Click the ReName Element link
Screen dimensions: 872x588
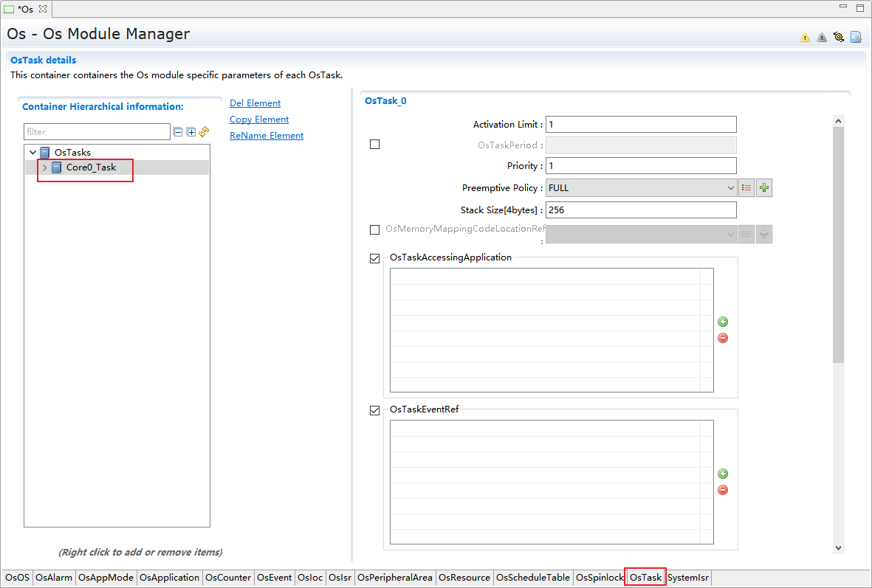(x=266, y=136)
